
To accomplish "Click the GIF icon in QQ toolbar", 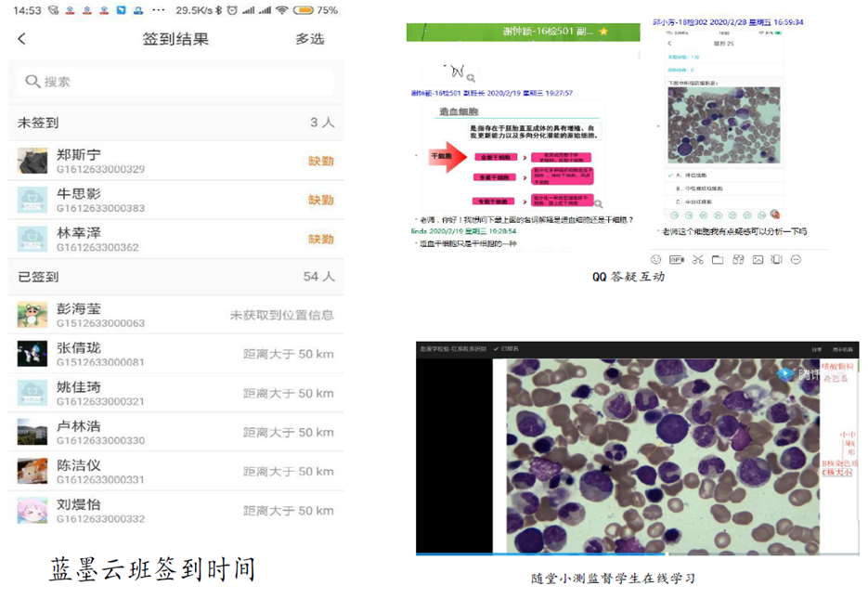I will 677,259.
